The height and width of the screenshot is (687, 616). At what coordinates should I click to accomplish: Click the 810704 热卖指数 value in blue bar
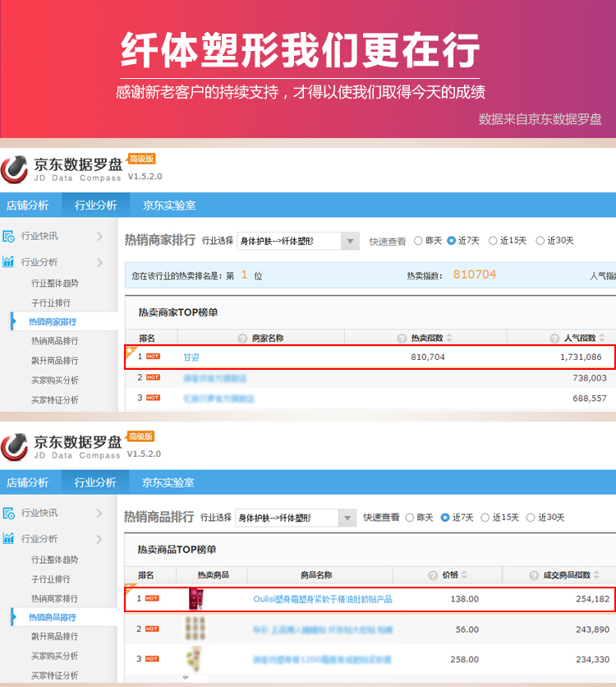click(475, 274)
